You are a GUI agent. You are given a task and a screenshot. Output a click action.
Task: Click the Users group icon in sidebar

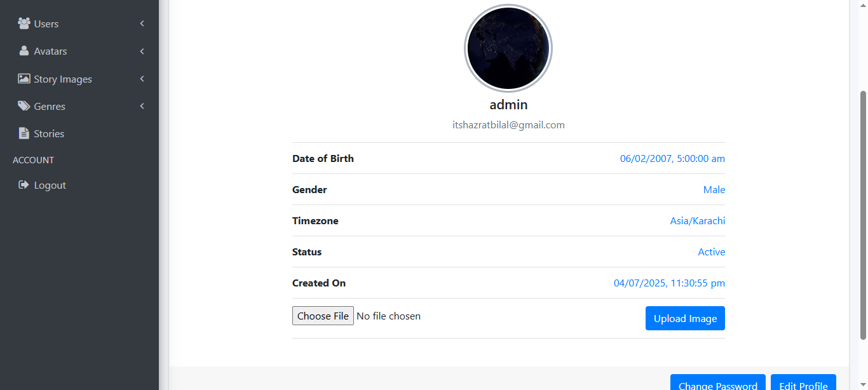[24, 24]
